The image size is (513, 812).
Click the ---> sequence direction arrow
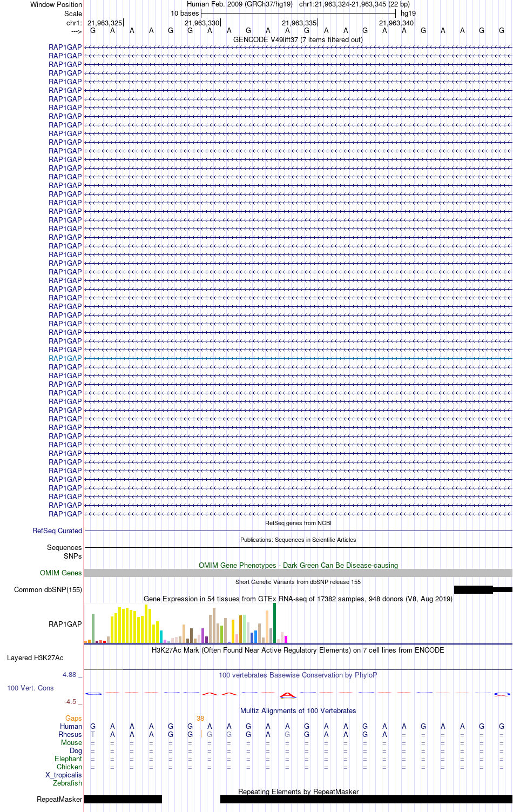(x=76, y=31)
